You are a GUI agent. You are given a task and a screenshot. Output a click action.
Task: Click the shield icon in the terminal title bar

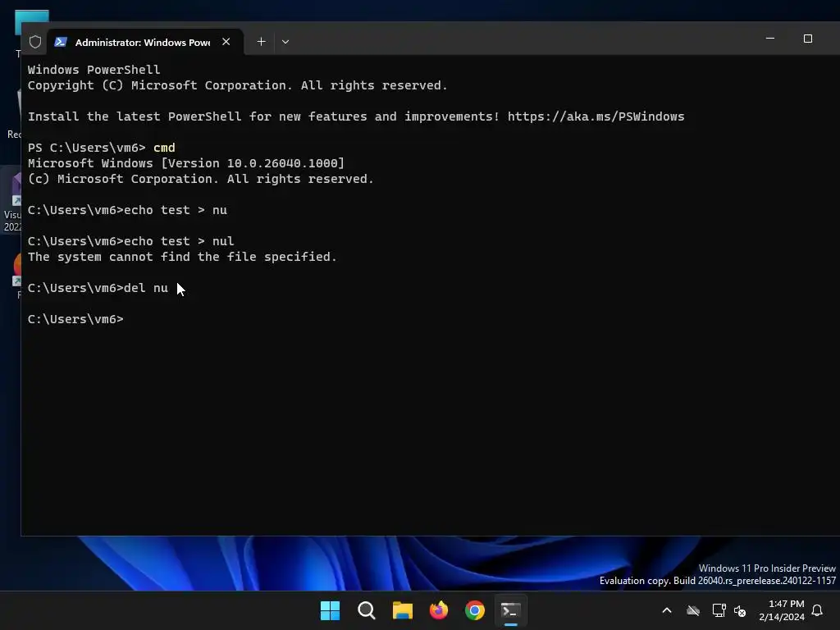coord(35,42)
